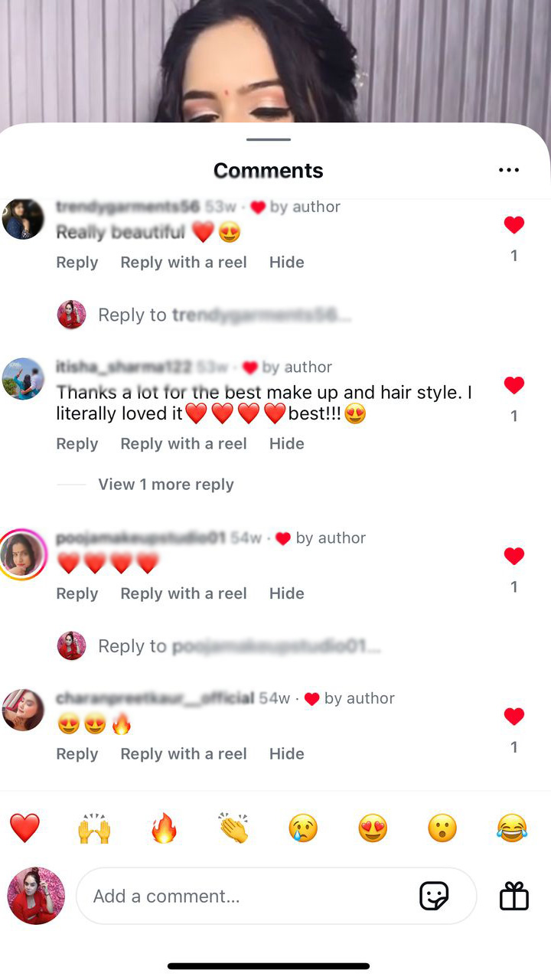Insert the heart-eyes quick emoji

pyautogui.click(x=373, y=828)
